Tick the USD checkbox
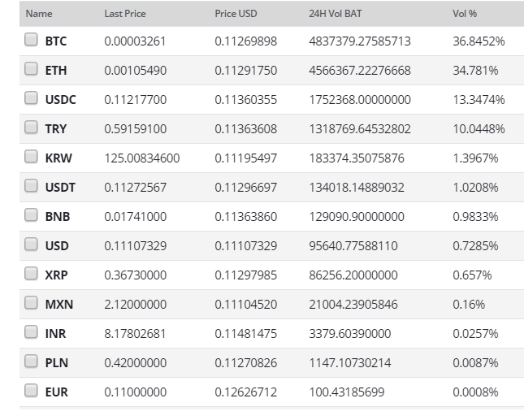524x420 pixels. tap(31, 245)
